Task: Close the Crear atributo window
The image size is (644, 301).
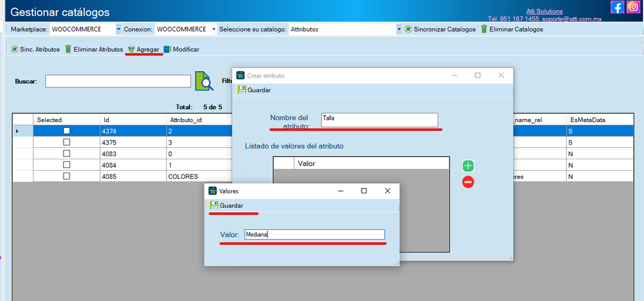Action: (501, 76)
